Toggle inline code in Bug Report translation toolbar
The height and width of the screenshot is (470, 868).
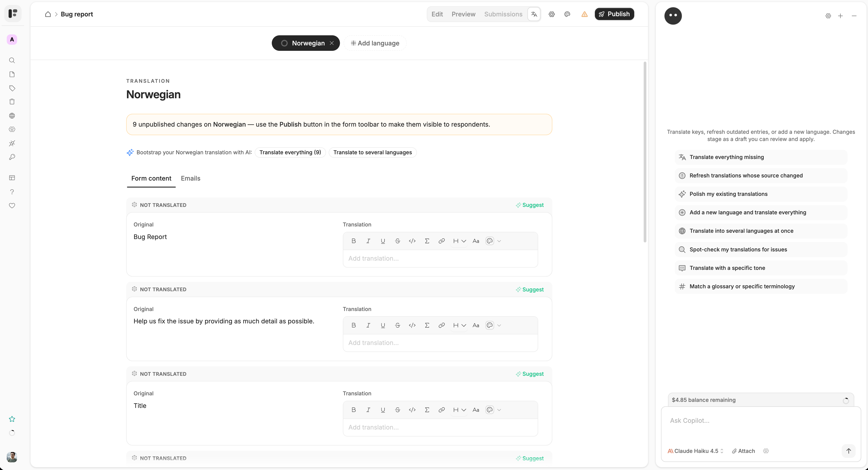[x=412, y=241]
